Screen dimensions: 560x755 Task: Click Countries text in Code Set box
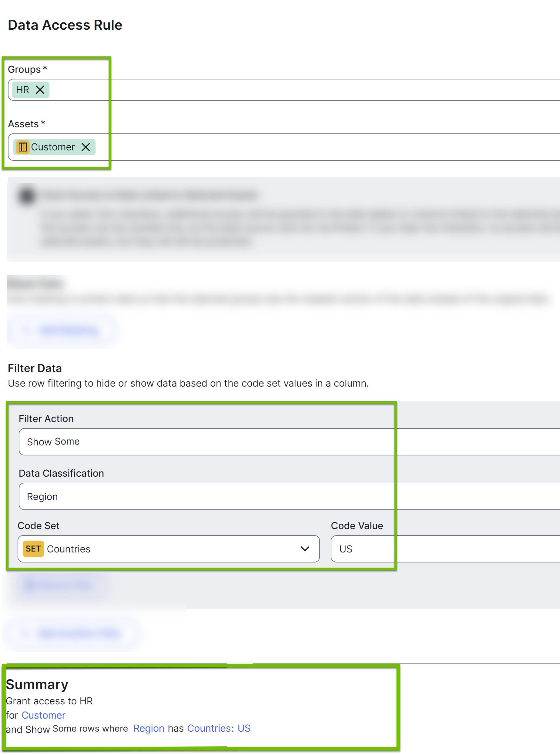[69, 549]
